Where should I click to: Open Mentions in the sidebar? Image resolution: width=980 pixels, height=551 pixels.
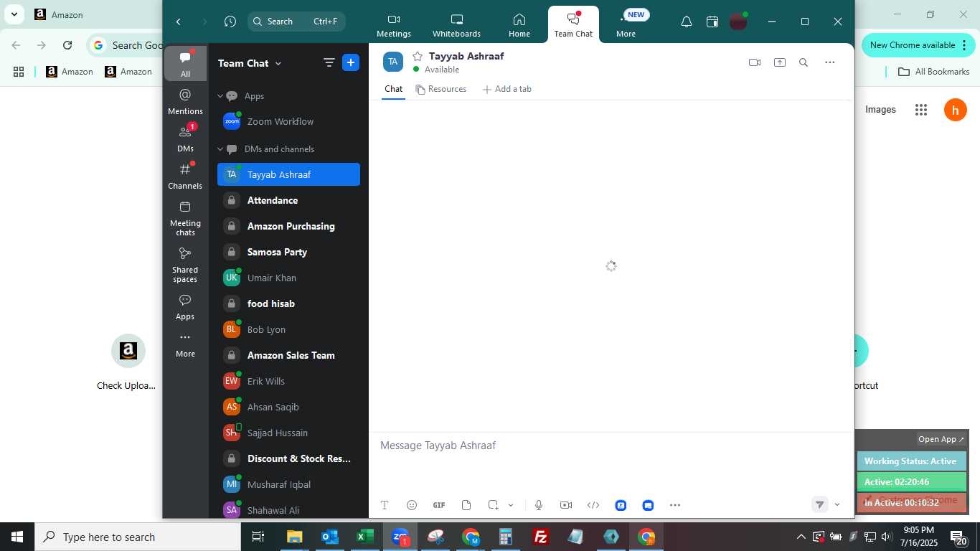tap(185, 101)
